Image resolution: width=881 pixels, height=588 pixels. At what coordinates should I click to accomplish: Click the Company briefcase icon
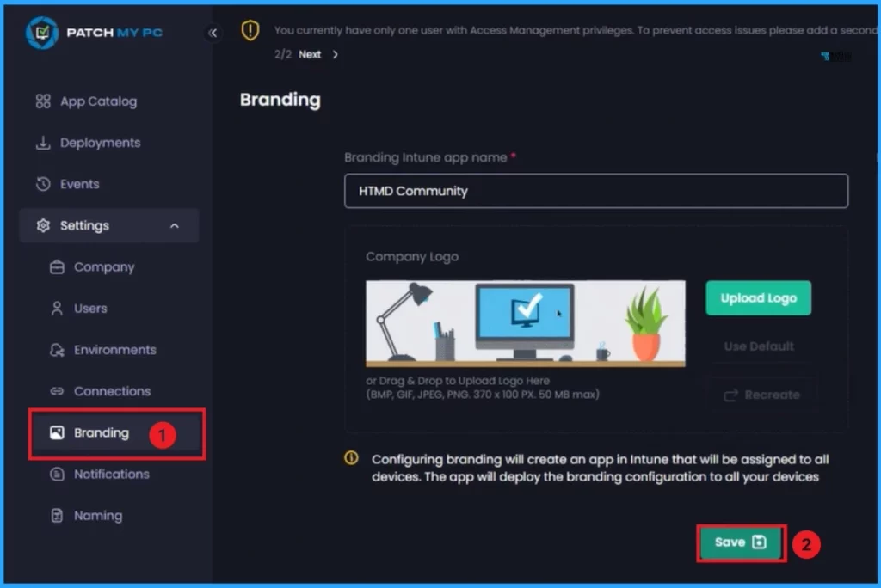pyautogui.click(x=57, y=267)
